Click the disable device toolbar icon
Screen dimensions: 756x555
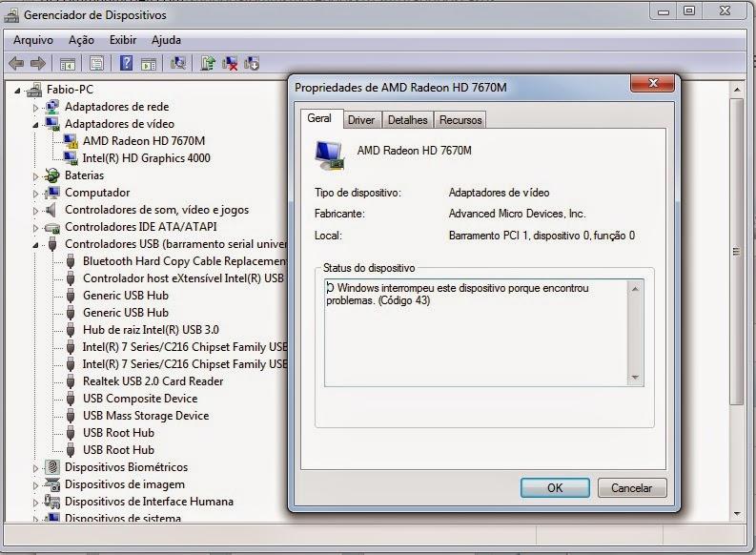252,63
